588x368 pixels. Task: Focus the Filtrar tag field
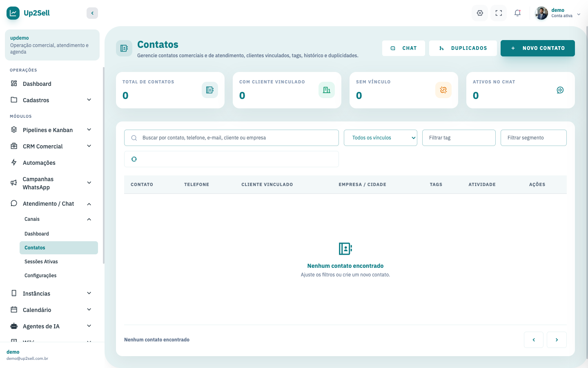[x=459, y=138]
